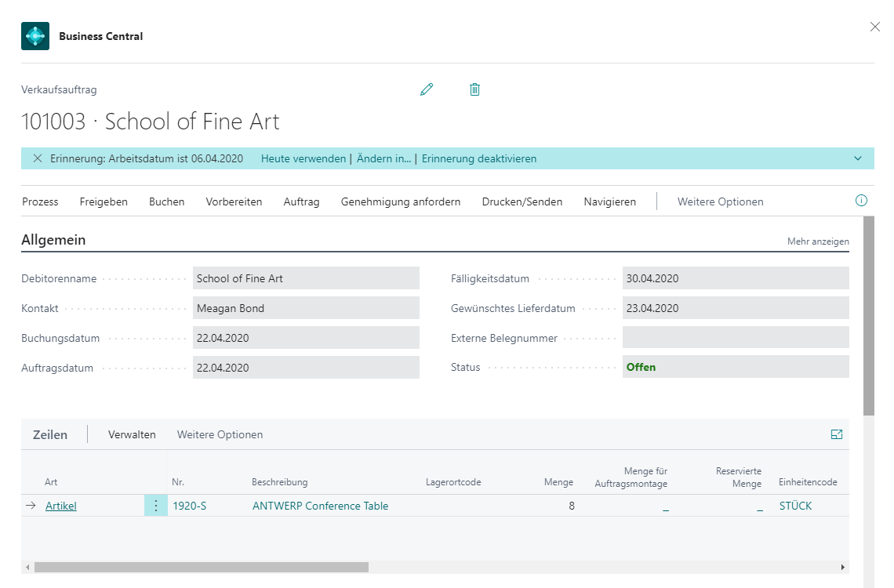This screenshot has height=588, width=894.
Task: Open the Auftrag menu
Action: point(302,201)
